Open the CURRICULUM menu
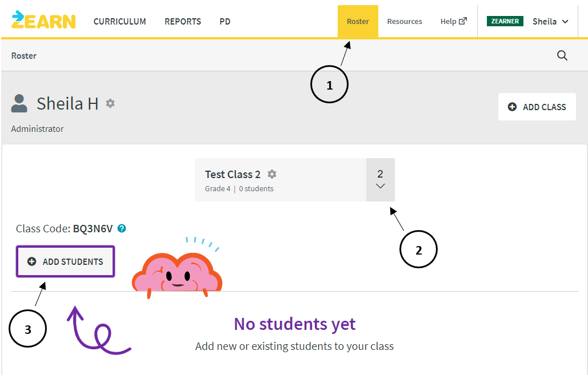 tap(119, 21)
